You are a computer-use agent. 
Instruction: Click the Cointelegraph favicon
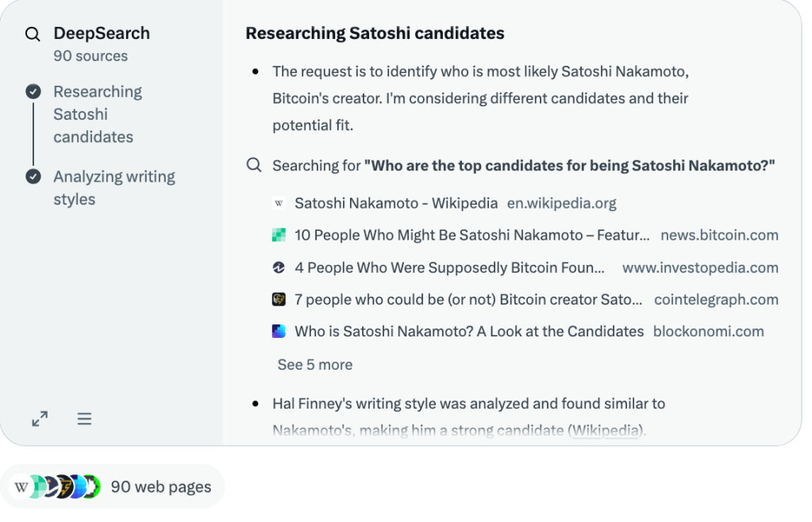pyautogui.click(x=279, y=300)
